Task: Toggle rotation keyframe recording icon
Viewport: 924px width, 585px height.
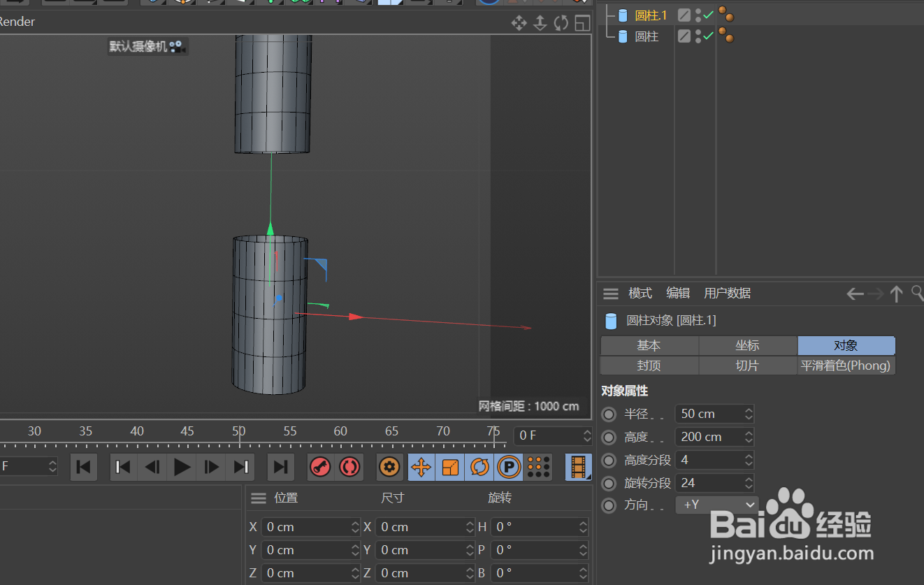Action: pos(479,467)
